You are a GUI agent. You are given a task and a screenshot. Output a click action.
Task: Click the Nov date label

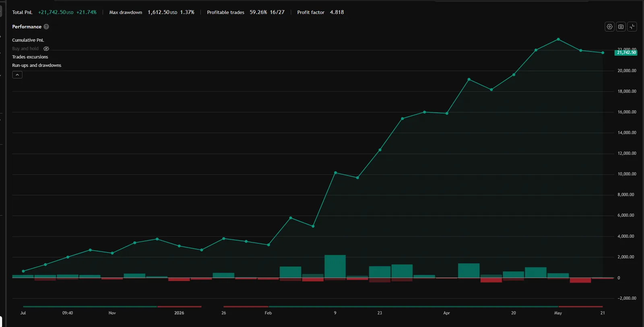[x=112, y=313]
